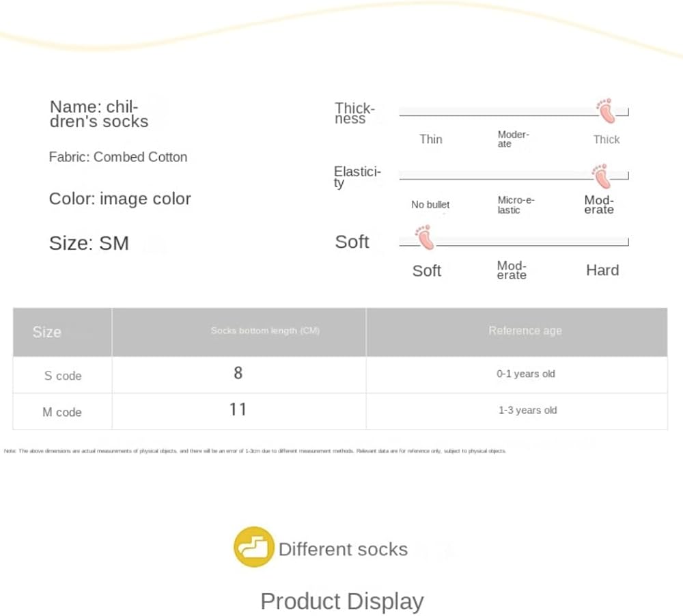The width and height of the screenshot is (683, 616).
Task: Click the footprint marker on Soft slider
Action: click(424, 238)
